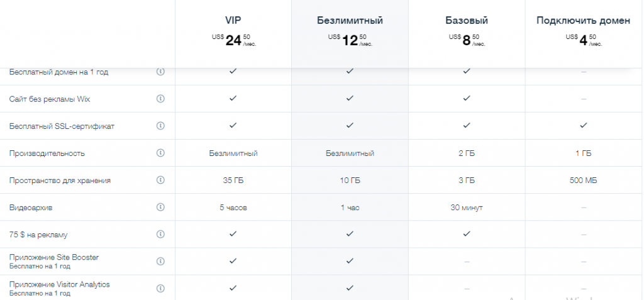Click info icon for Пространство для хранения
The height and width of the screenshot is (300, 644).
coord(160,180)
